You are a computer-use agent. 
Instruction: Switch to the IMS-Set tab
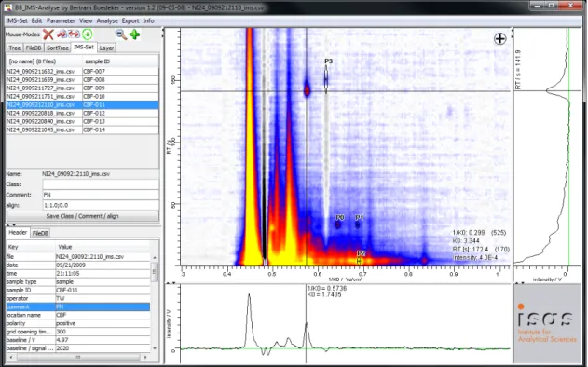point(84,47)
